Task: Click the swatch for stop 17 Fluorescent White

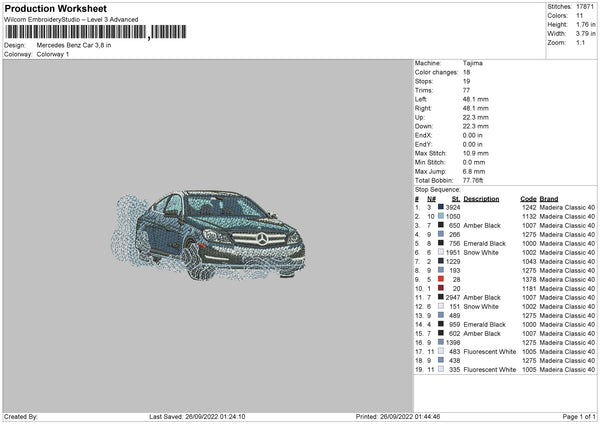Action: pos(441,351)
